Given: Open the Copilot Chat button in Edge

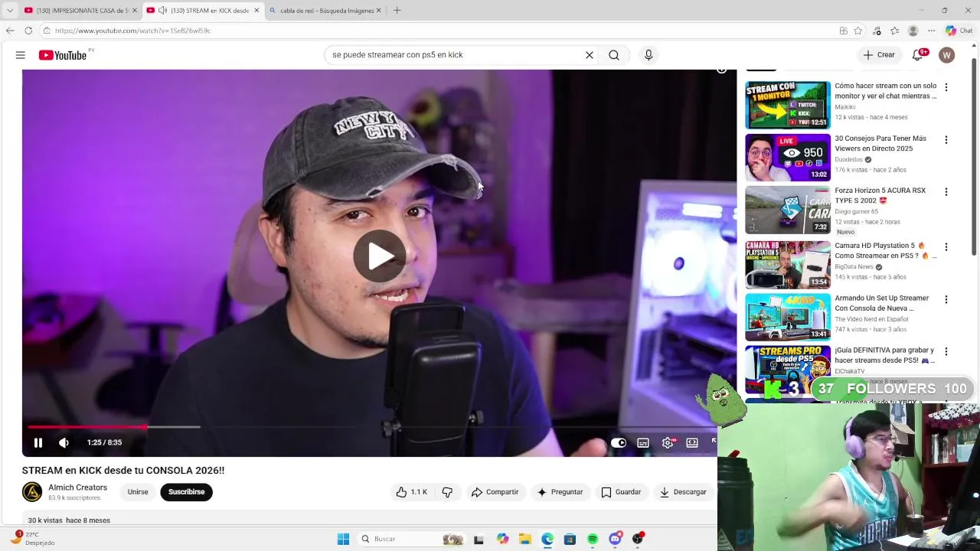Looking at the screenshot, I should tap(959, 31).
